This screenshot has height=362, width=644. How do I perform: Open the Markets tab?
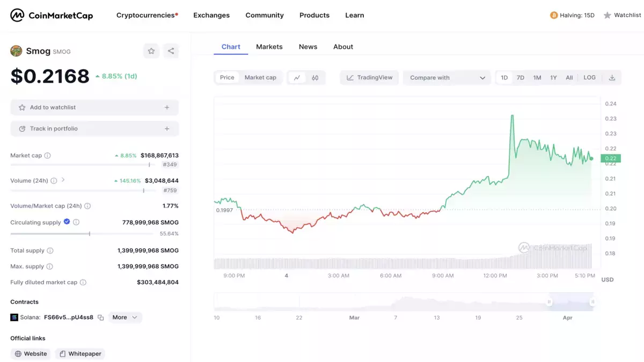point(269,47)
